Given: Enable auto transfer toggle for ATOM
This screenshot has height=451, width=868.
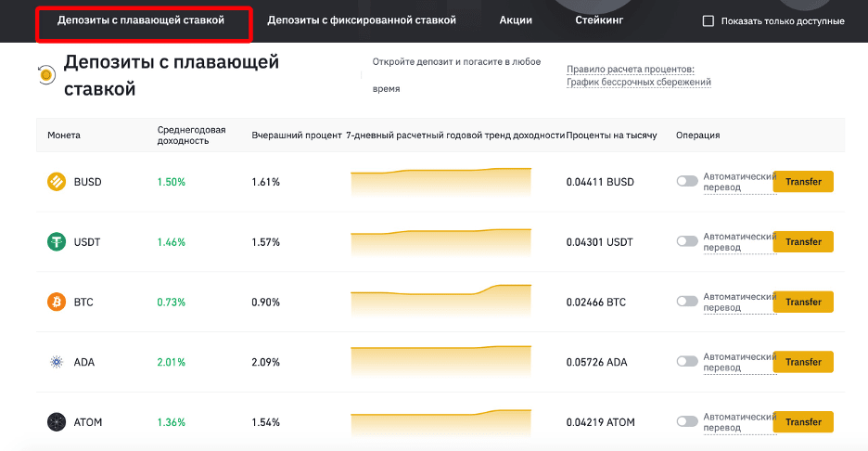Looking at the screenshot, I should pyautogui.click(x=687, y=421).
